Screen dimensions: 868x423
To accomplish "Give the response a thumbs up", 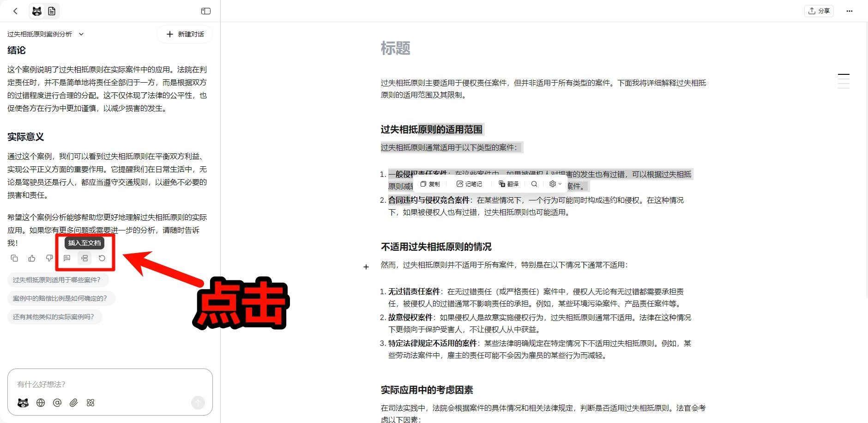I will click(x=31, y=258).
